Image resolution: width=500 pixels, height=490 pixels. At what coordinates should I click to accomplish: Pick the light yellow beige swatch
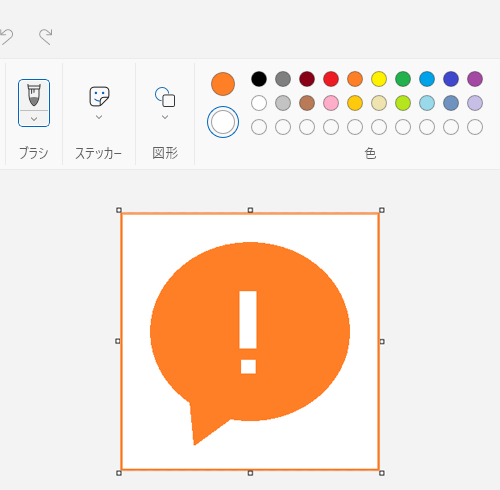379,103
